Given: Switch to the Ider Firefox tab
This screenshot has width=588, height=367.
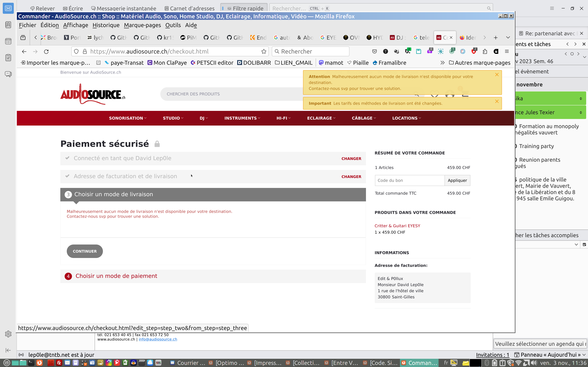Looking at the screenshot, I should 468,38.
